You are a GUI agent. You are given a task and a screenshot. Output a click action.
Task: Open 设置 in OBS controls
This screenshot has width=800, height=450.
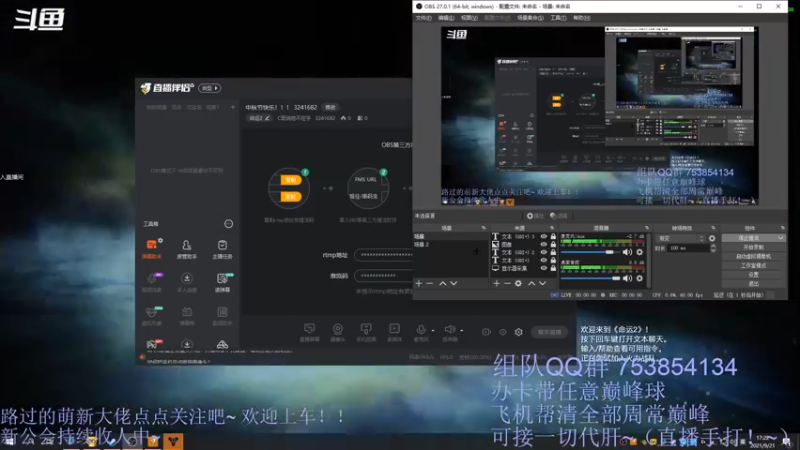(754, 274)
